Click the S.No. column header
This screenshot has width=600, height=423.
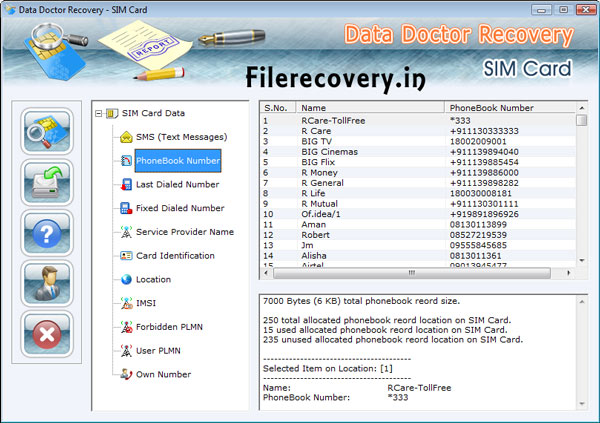[278, 108]
